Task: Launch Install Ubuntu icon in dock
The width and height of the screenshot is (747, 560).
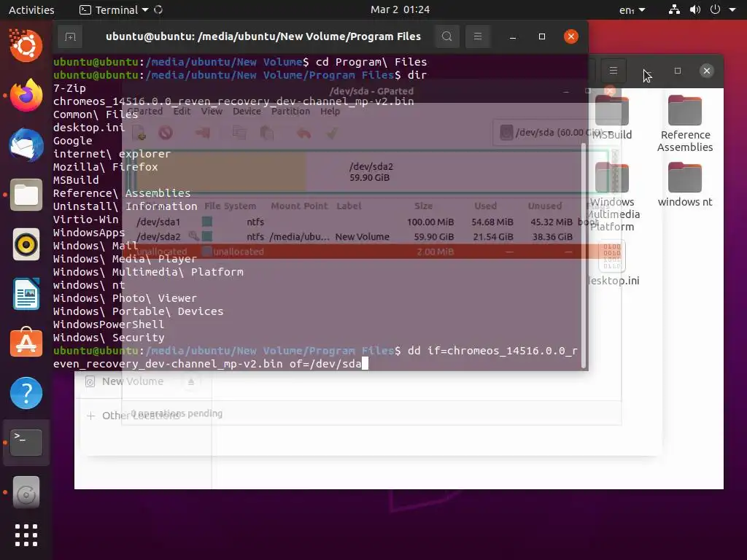Action: [x=26, y=46]
